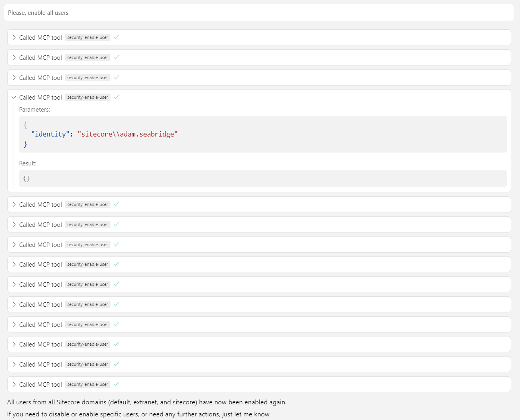520x420 pixels.
Task: Click the "Called MCP tool" text in second-to-last row
Action: [41, 365]
